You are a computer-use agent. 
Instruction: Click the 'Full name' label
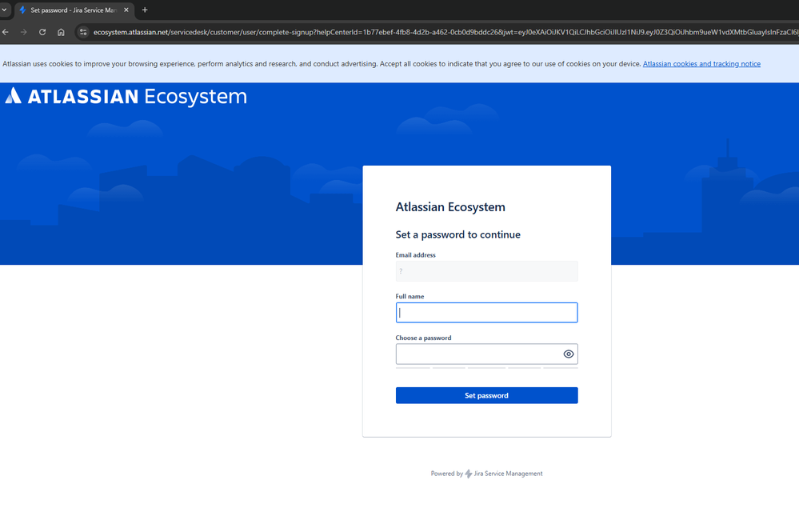pos(409,296)
